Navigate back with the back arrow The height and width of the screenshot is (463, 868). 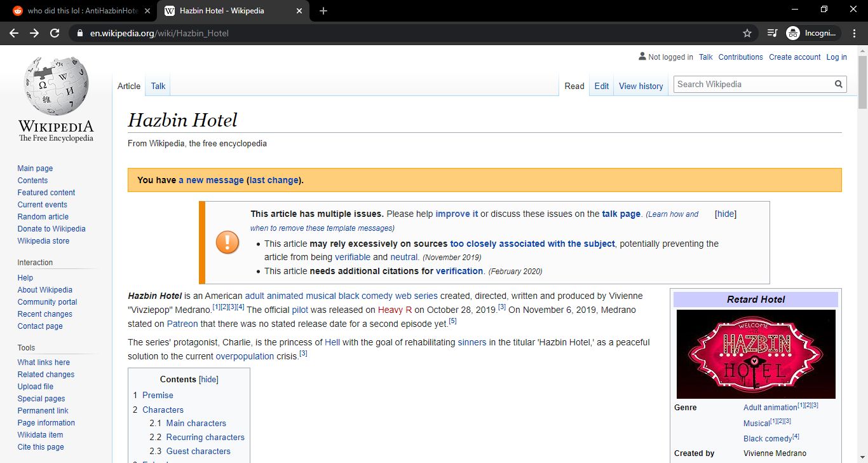[x=14, y=33]
